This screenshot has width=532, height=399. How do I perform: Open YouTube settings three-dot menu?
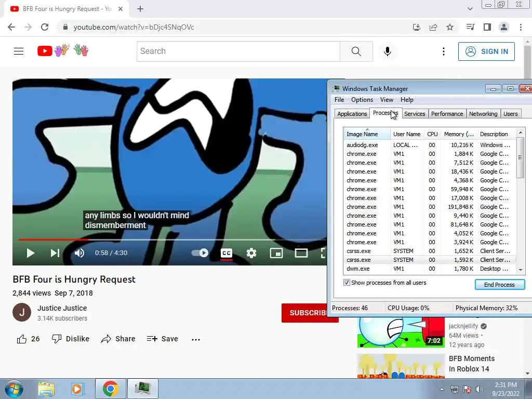[x=444, y=51]
